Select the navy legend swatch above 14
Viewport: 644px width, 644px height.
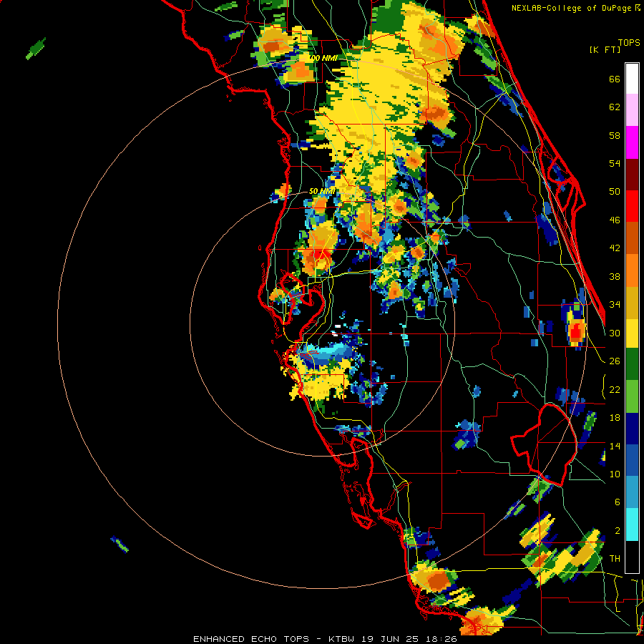pyautogui.click(x=632, y=429)
